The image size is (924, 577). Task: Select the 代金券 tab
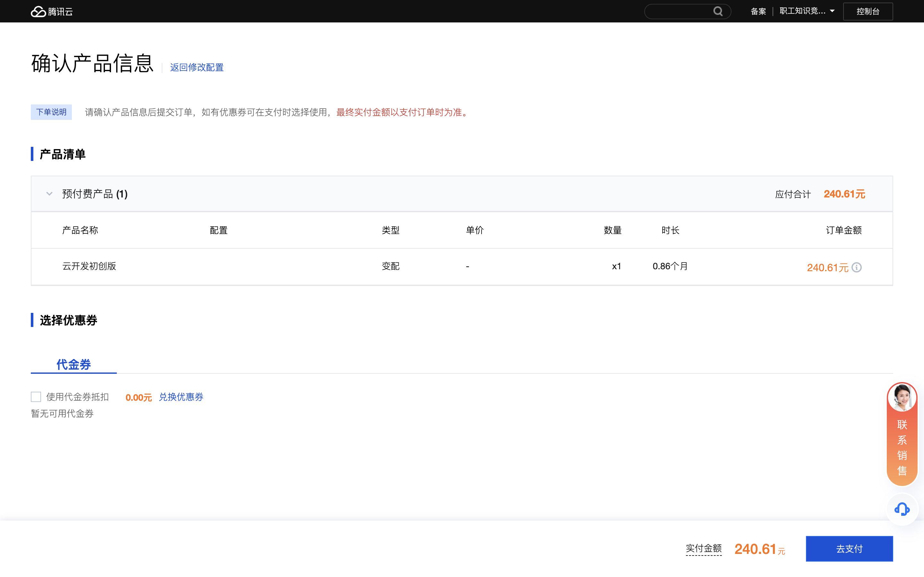coord(74,364)
